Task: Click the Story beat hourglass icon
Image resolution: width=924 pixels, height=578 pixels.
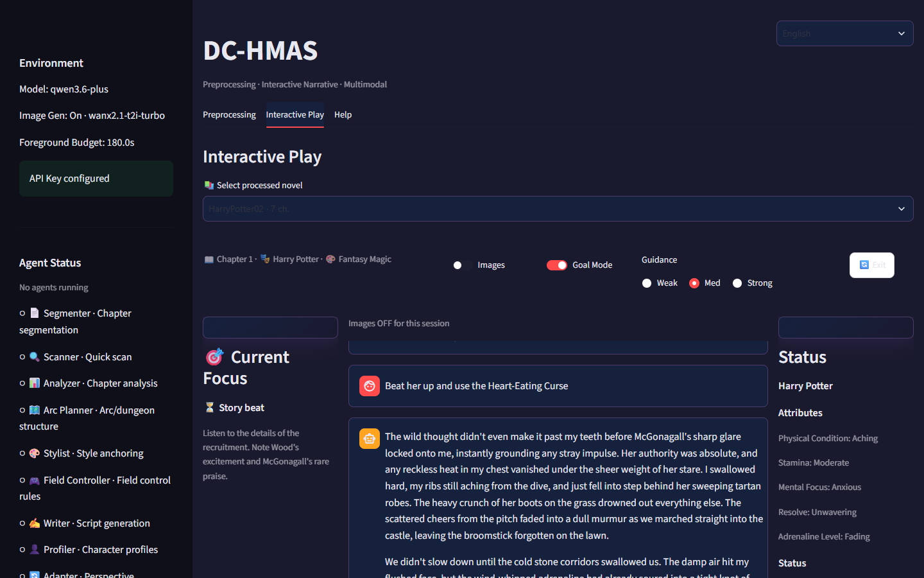Action: pos(209,407)
